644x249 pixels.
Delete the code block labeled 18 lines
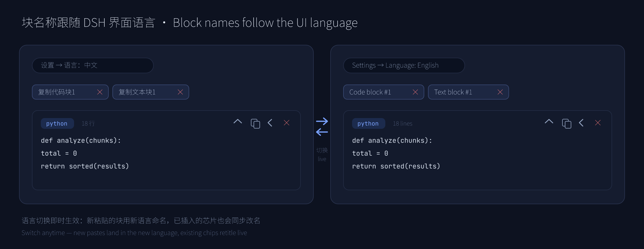point(598,123)
